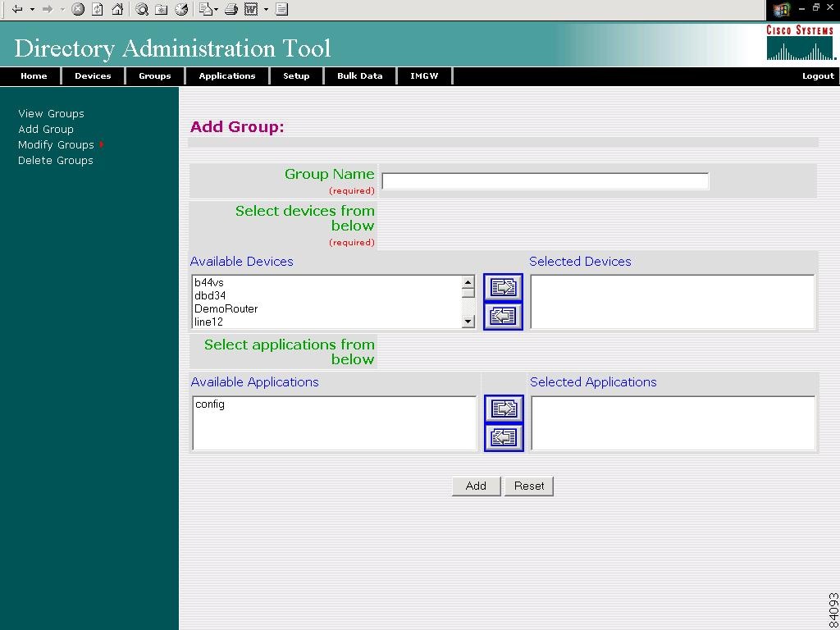
Task: Click the Add button
Action: (x=475, y=486)
